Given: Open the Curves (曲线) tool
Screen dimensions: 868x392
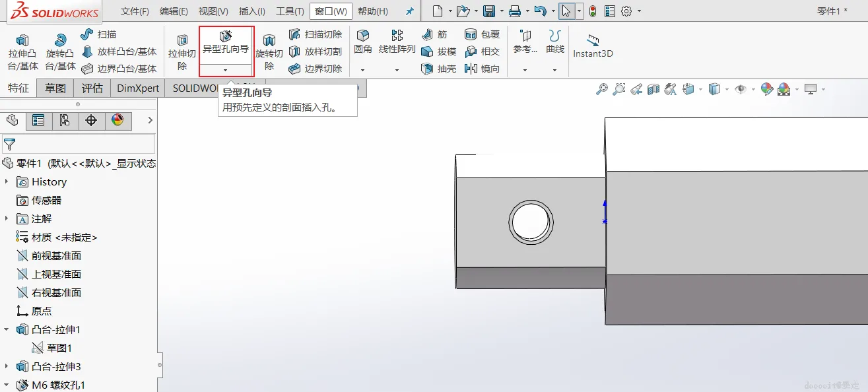Looking at the screenshot, I should [555, 42].
